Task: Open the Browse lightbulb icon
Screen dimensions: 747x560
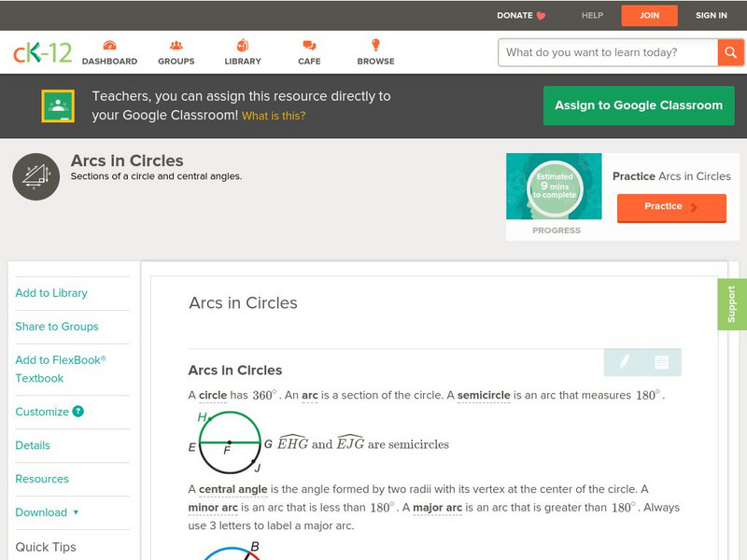Action: point(376,45)
